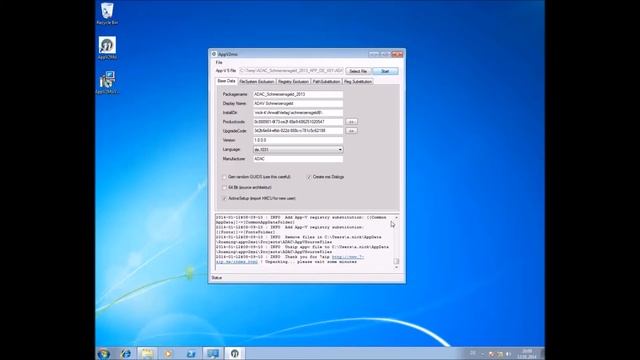
Task: Switch to the Path Substitution tab
Action: tap(327, 82)
